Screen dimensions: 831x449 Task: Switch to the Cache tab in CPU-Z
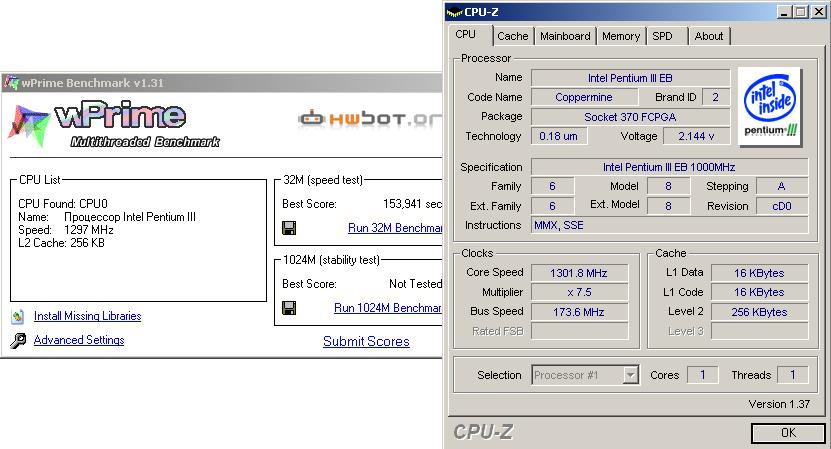(x=512, y=36)
